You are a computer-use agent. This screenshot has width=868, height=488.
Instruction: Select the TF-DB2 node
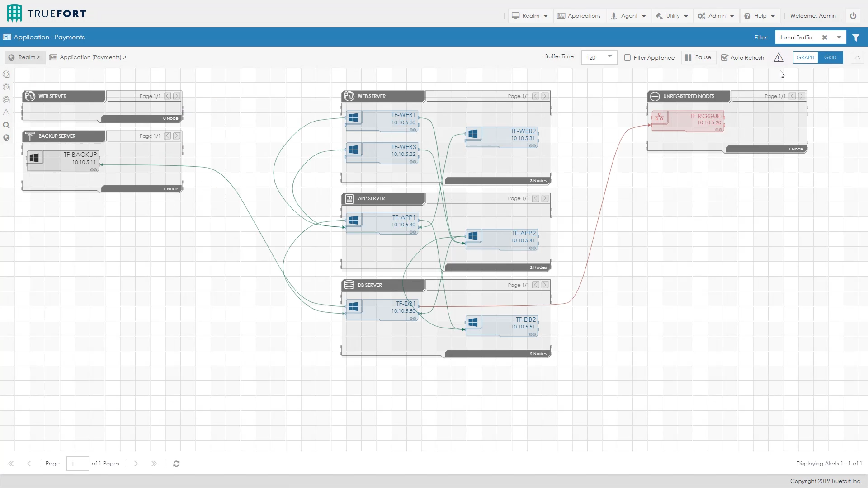(x=502, y=326)
